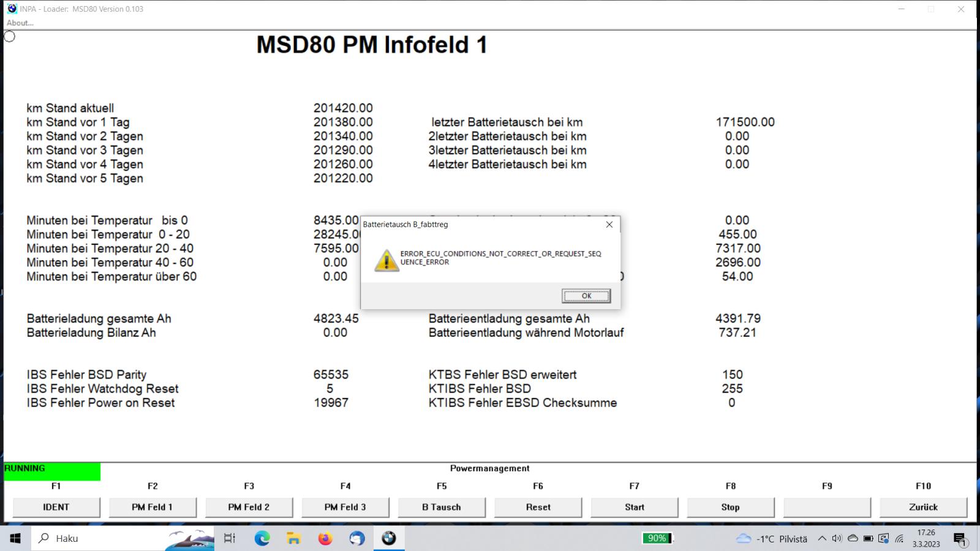This screenshot has width=980, height=551.
Task: Click the Task View taskbar icon
Action: pos(230,538)
